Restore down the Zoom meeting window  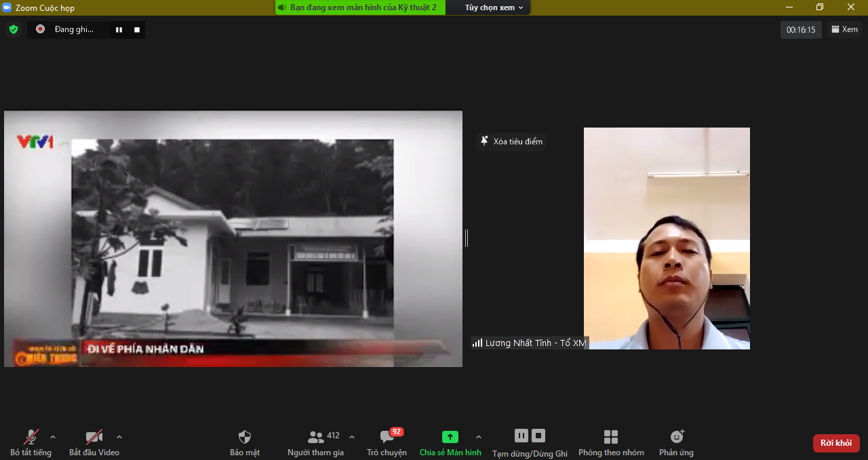click(820, 7)
